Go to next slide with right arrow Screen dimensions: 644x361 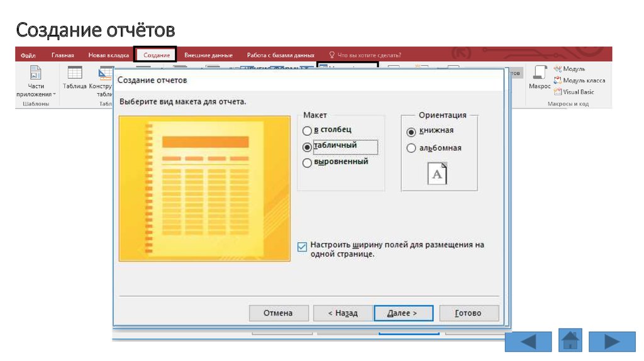point(612,342)
